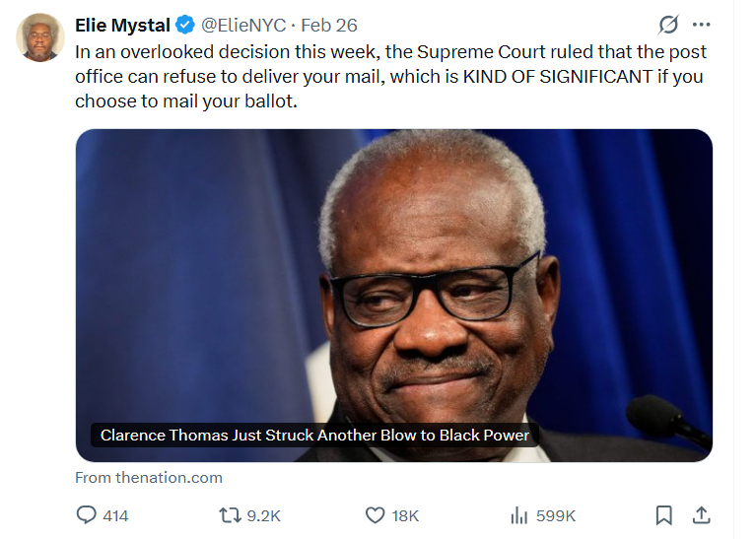Click the tweet text about mail ballots
The height and width of the screenshot is (539, 756).
tap(391, 76)
